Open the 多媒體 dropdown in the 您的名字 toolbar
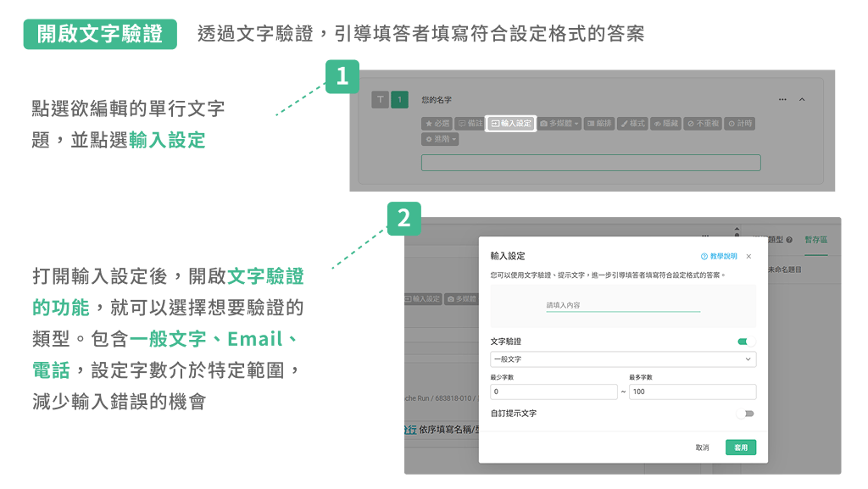The width and height of the screenshot is (868, 489). (x=559, y=124)
